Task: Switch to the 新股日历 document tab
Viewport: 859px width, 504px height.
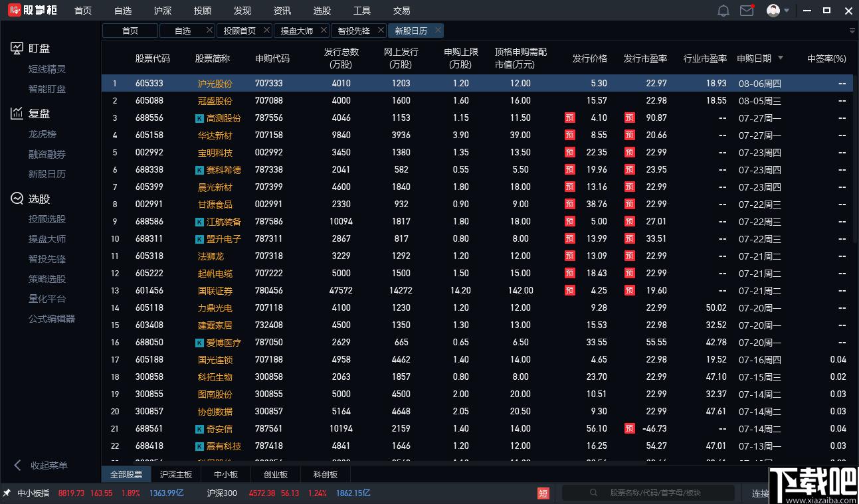Action: 416,31
